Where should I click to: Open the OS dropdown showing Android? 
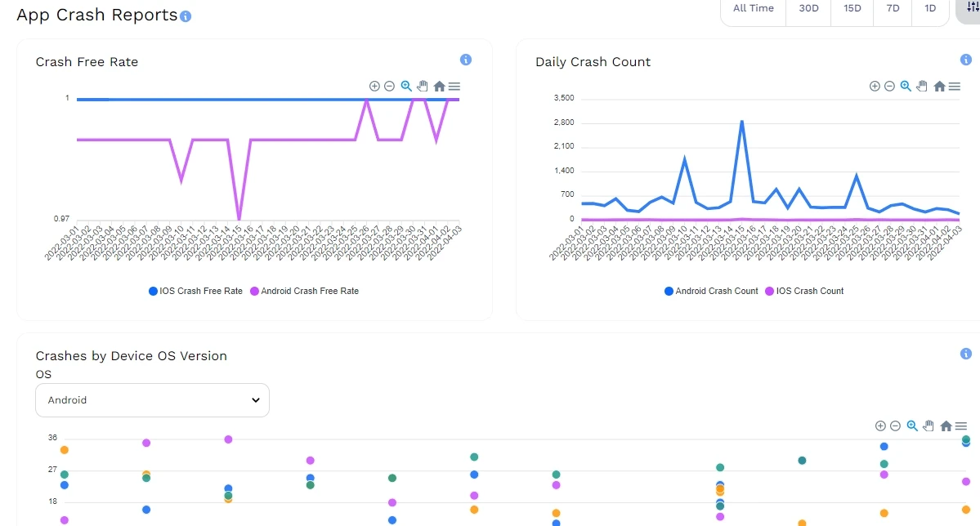tap(153, 400)
